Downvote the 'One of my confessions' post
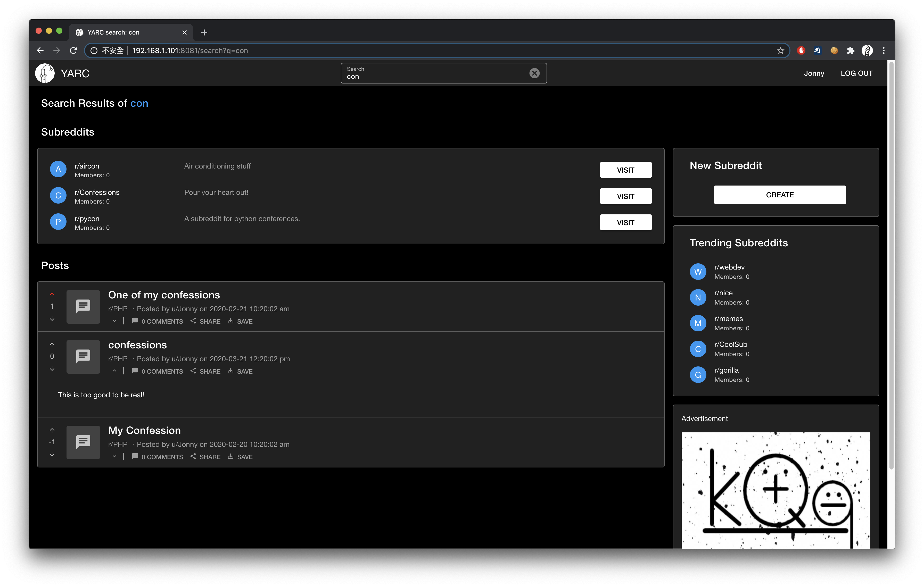 [52, 318]
